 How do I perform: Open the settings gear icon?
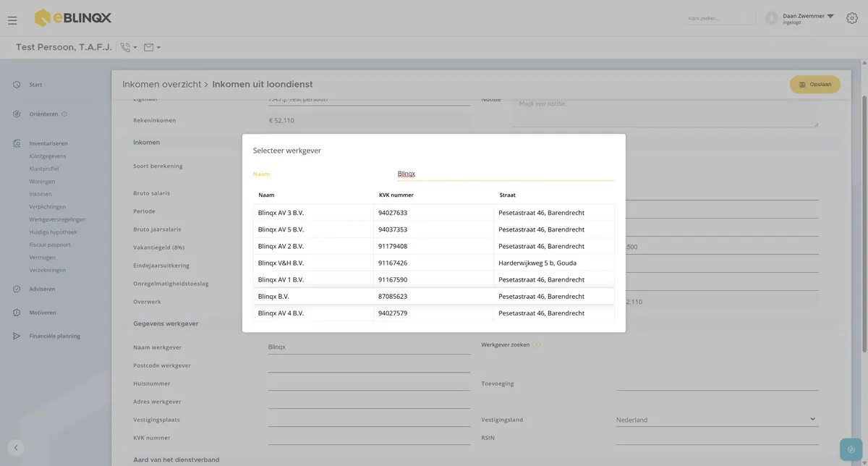point(852,18)
